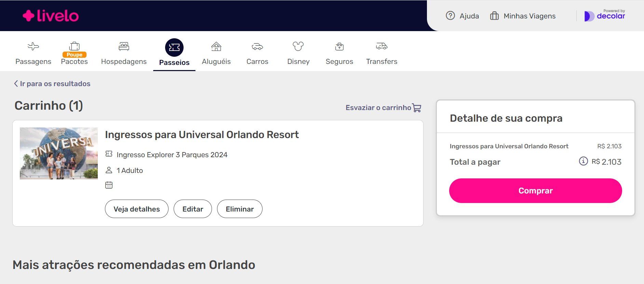Click the Veja detalhes button
Viewport: 644px width, 284px height.
tap(137, 209)
